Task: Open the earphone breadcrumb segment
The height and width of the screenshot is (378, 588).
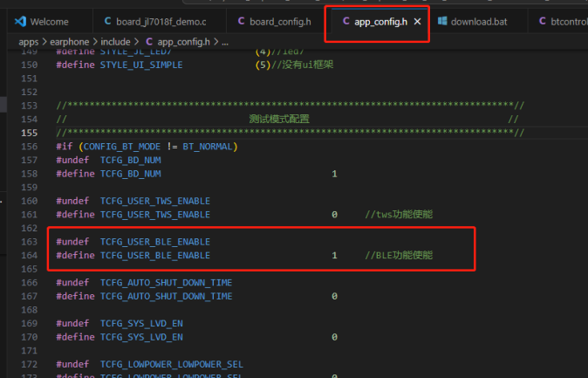Action: tap(70, 42)
